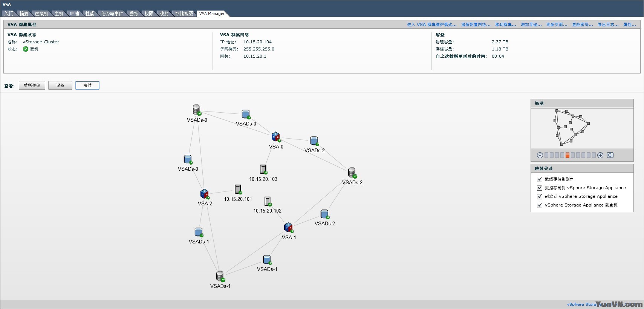Click the host icon for 10.15.20.101

pyautogui.click(x=238, y=189)
